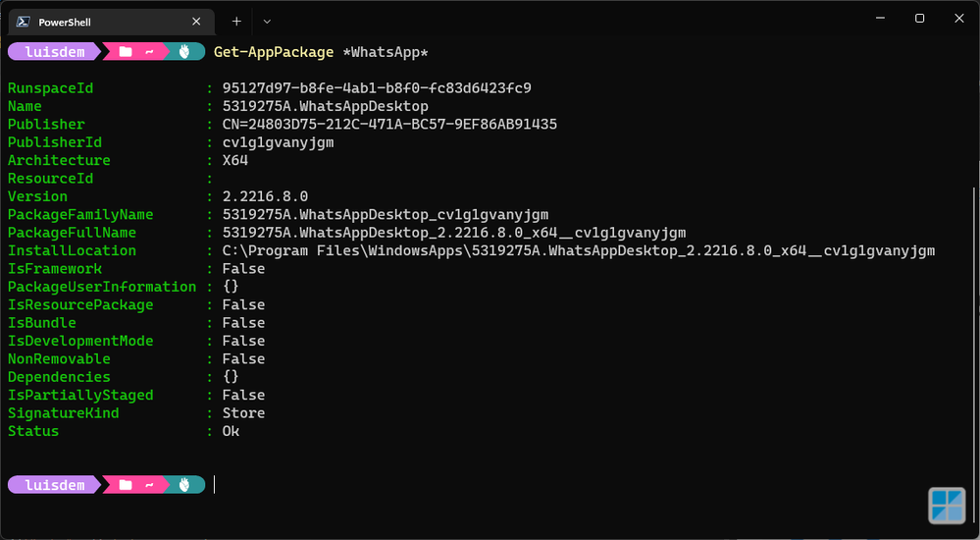Click the PackageFullName value

click(x=453, y=233)
